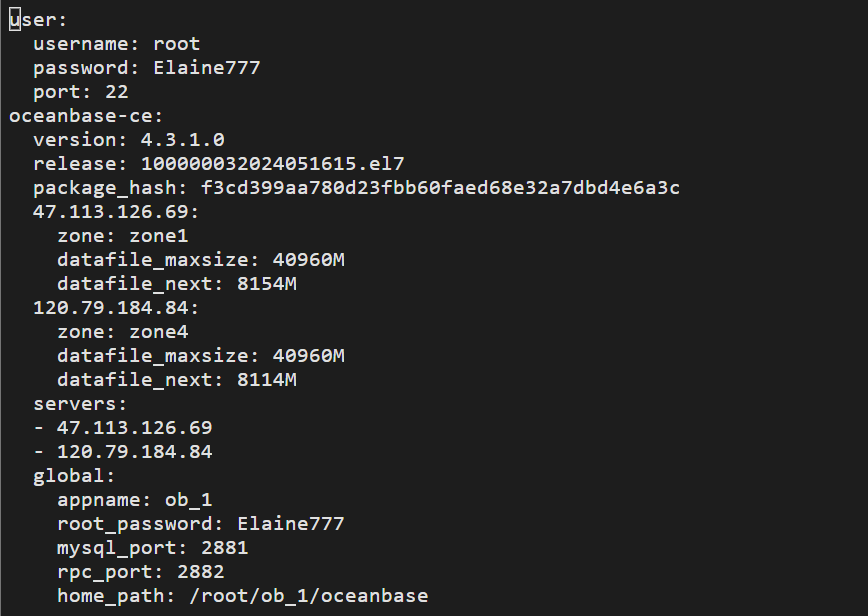Click the appname value 'ob_1'

pyautogui.click(x=188, y=500)
